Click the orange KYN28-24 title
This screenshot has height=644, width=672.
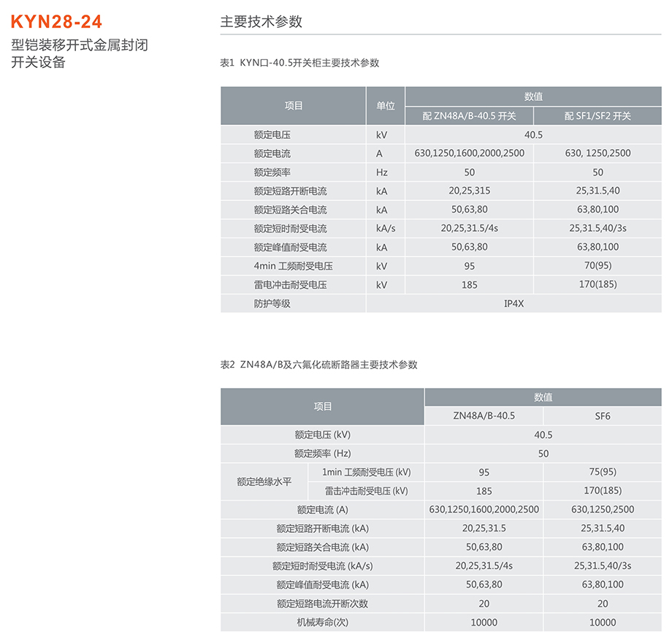(57, 22)
